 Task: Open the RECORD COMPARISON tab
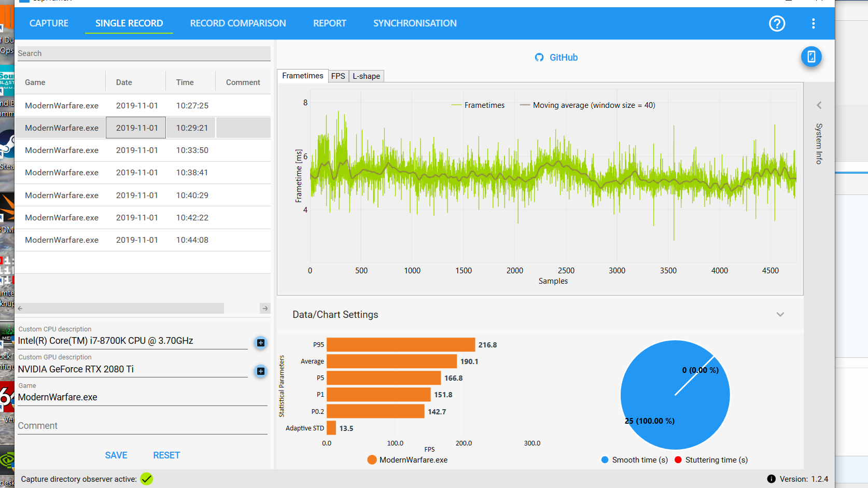click(x=238, y=23)
